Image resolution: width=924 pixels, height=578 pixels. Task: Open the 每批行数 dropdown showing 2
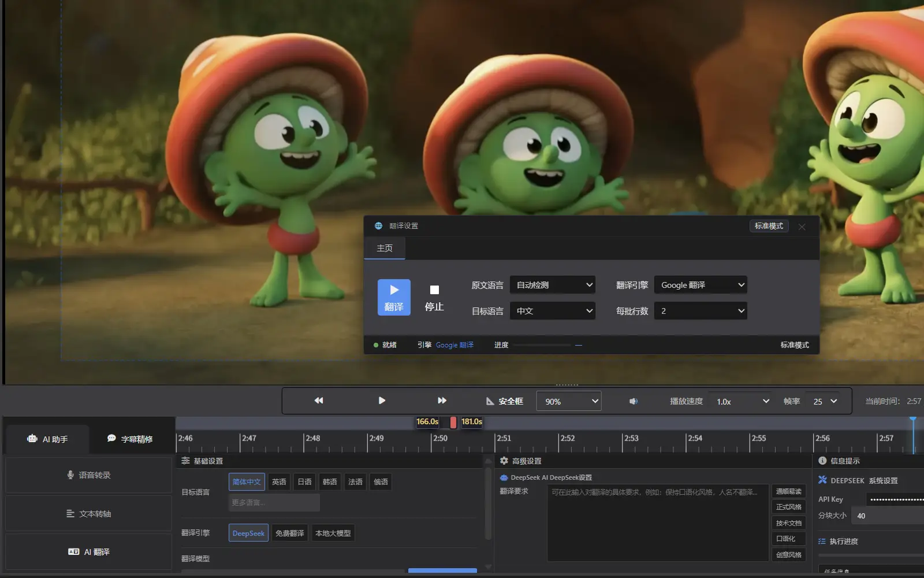click(x=701, y=311)
